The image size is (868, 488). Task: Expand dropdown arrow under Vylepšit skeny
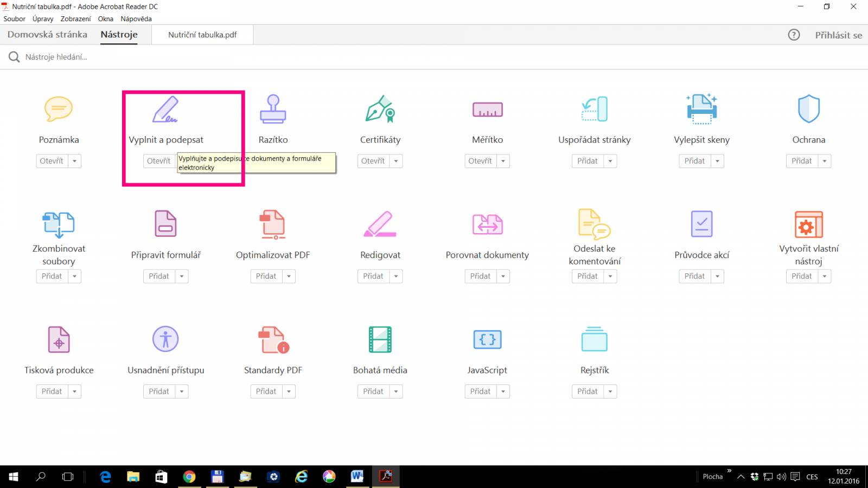[717, 161]
